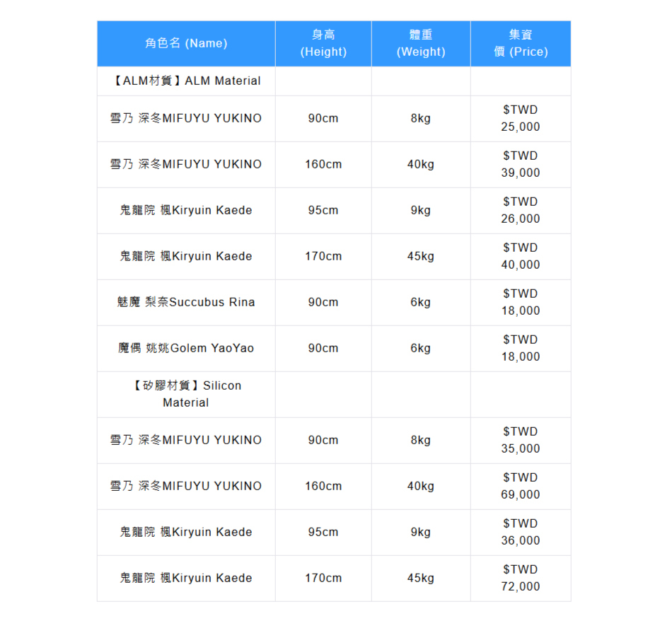Click the $TWD 25,000 price cell
This screenshot has height=621, width=672.
pos(521,118)
